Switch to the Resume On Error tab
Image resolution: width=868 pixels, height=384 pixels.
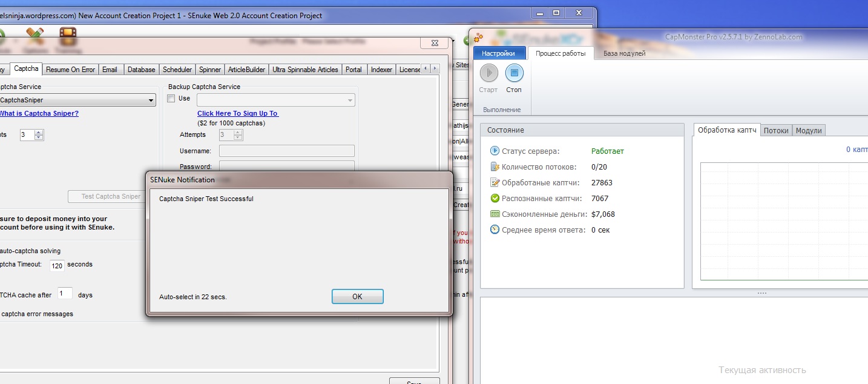click(70, 70)
